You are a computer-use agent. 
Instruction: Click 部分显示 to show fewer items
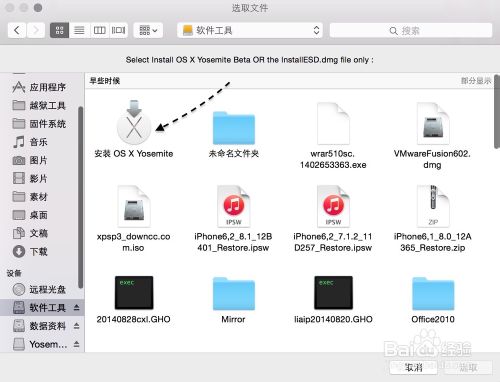tap(476, 81)
